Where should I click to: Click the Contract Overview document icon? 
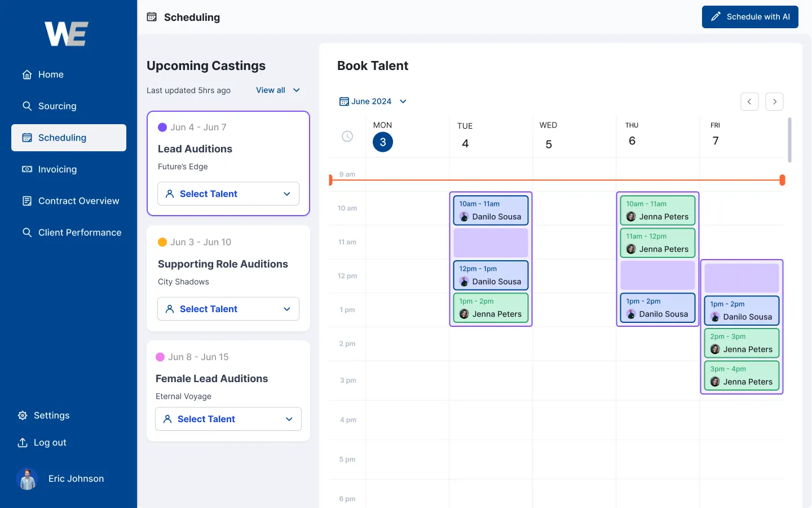pos(27,201)
